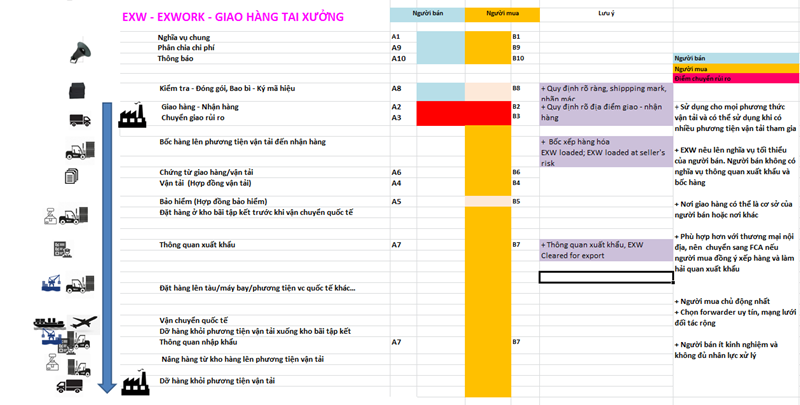Select the Giao hàng - Nhận hàng cell
The width and height of the screenshot is (800, 405).
(200, 107)
